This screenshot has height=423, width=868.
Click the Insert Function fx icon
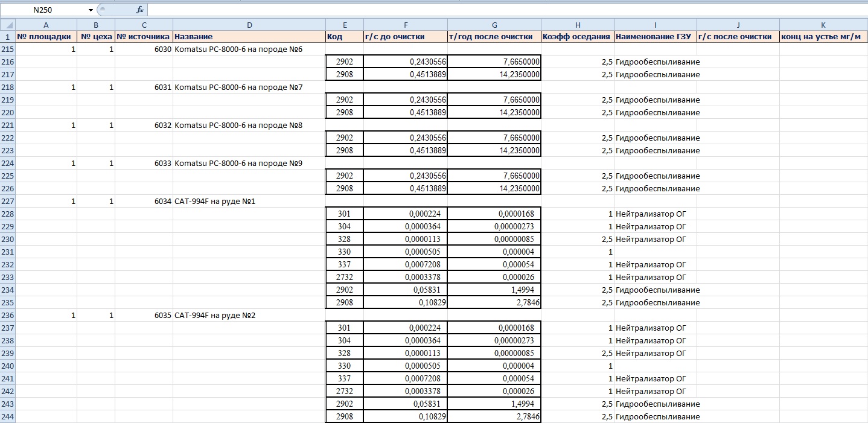click(140, 10)
